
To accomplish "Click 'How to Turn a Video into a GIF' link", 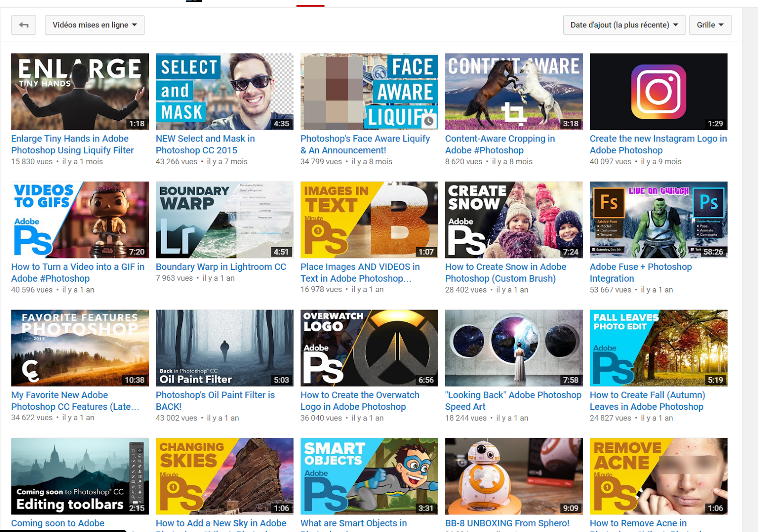I will pyautogui.click(x=78, y=273).
